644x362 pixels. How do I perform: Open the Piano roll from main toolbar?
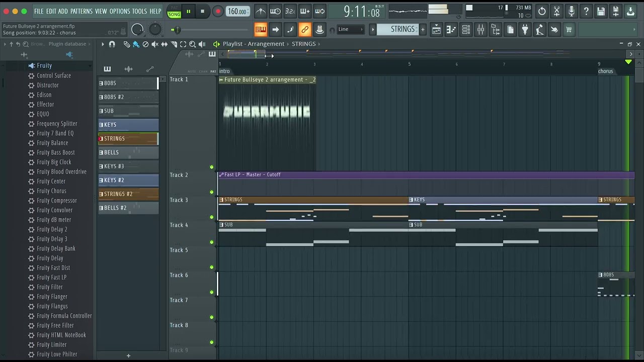[451, 30]
